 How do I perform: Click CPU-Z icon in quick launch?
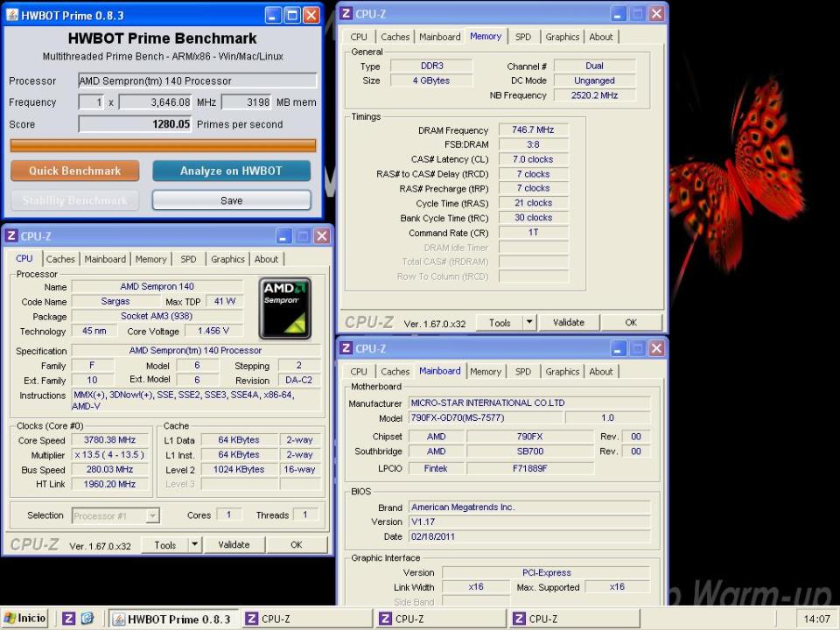[x=68, y=619]
